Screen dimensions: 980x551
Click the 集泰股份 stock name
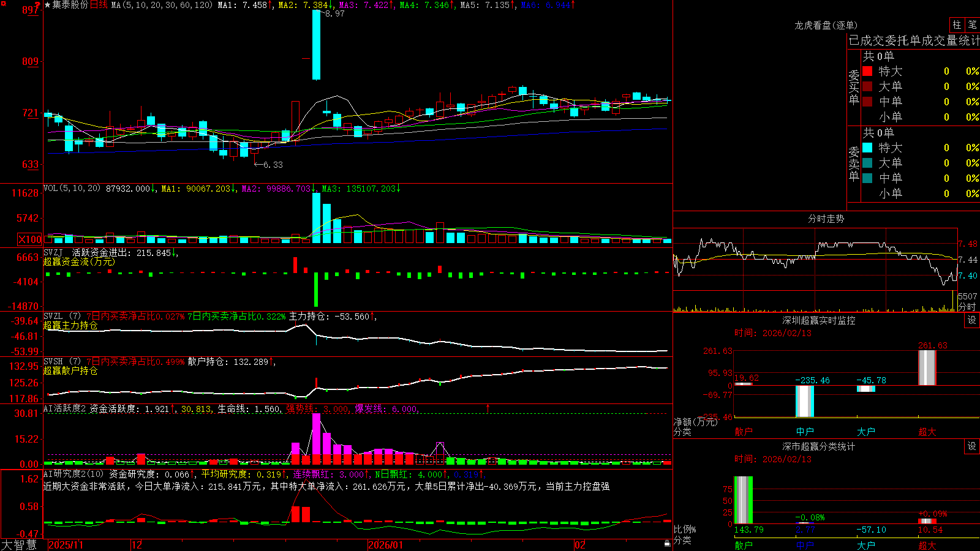[70, 5]
